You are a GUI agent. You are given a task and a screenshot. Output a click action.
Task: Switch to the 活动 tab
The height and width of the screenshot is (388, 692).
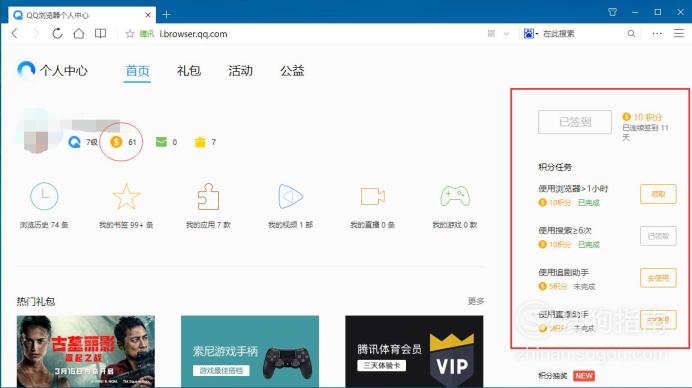point(241,71)
